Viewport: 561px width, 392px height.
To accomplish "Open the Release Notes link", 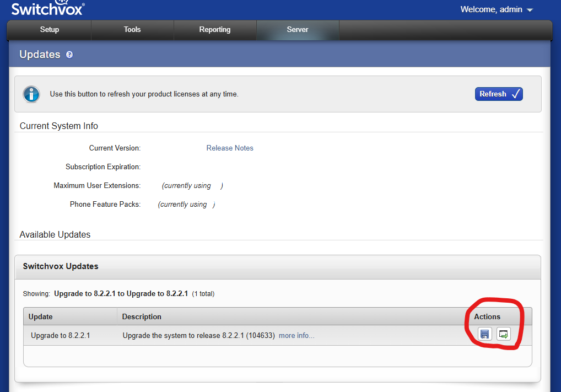I will 230,148.
